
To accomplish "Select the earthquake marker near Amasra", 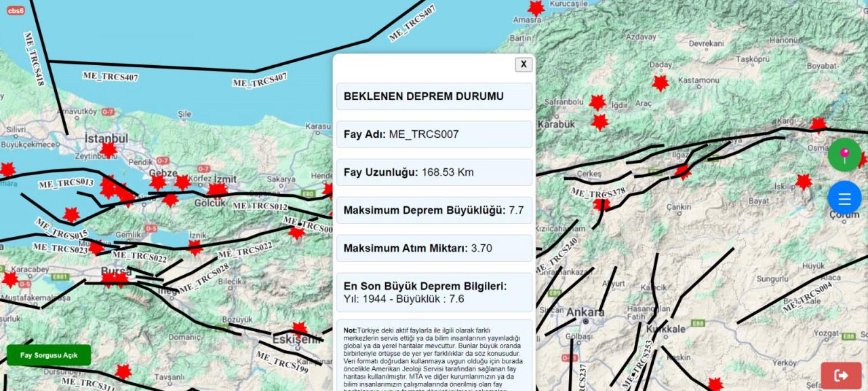I will [536, 8].
